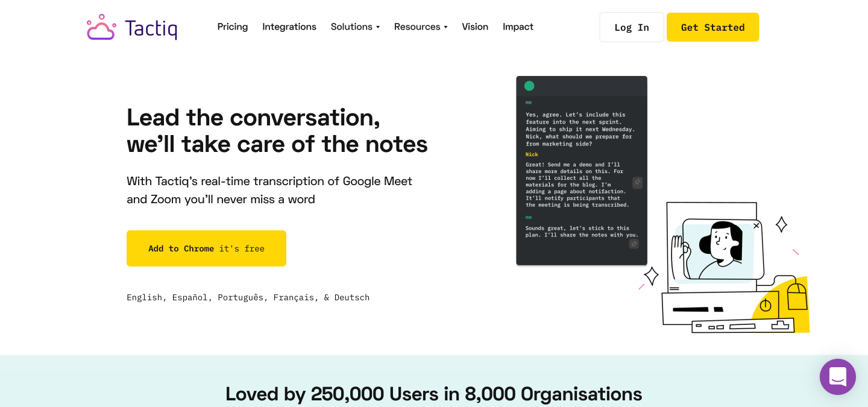Click the supported languages line starting with English
The image size is (868, 407).
click(248, 297)
